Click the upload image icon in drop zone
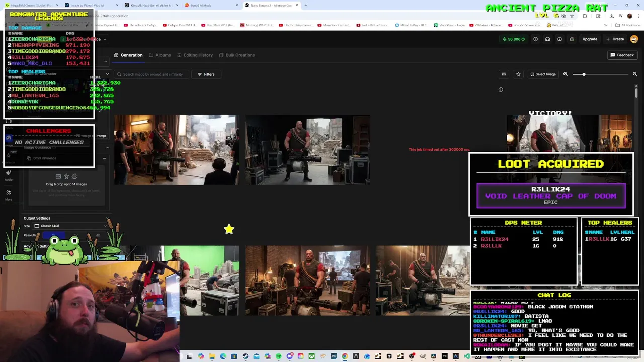The height and width of the screenshot is (362, 644). [x=58, y=176]
